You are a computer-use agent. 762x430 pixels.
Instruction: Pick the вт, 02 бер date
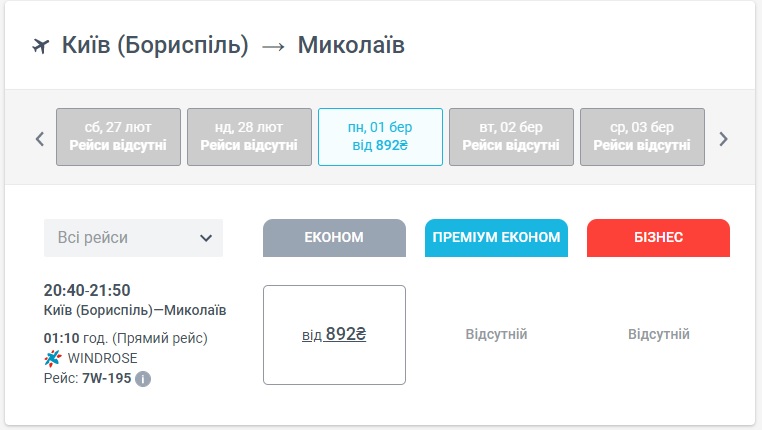coord(511,136)
